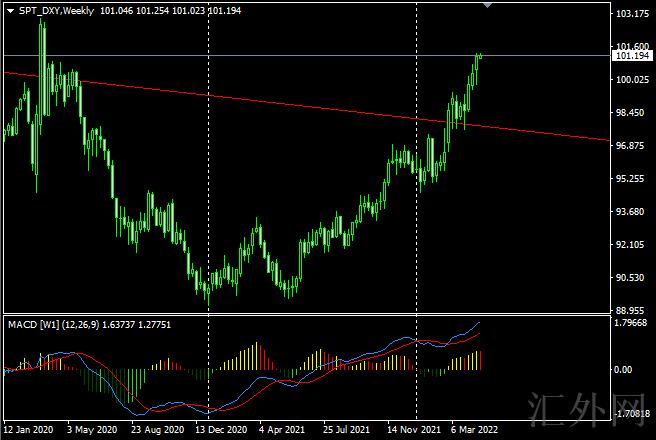
Task: Click the current price label 101.194
Action: pos(631,57)
